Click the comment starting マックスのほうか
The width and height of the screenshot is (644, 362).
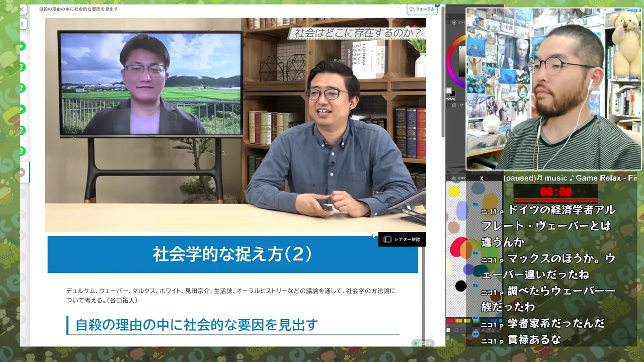(548, 266)
